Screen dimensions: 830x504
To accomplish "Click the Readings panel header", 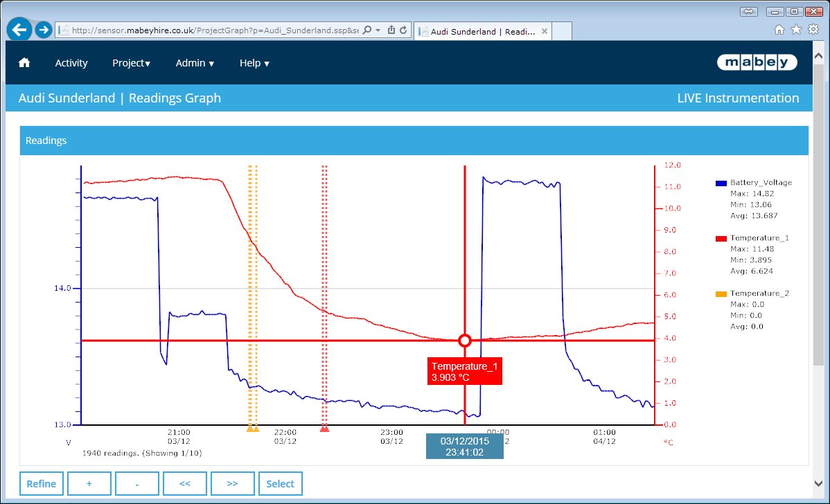I will [414, 140].
